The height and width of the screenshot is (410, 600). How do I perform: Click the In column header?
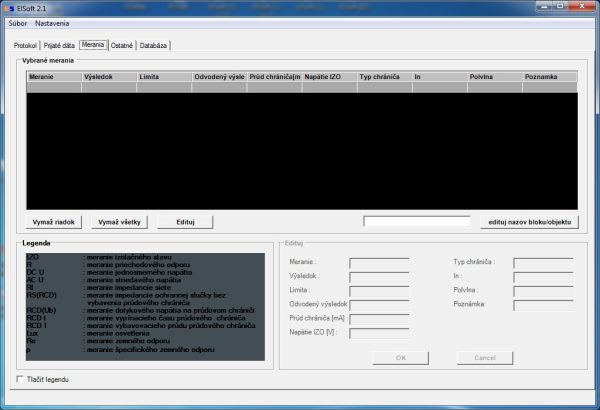tap(440, 77)
